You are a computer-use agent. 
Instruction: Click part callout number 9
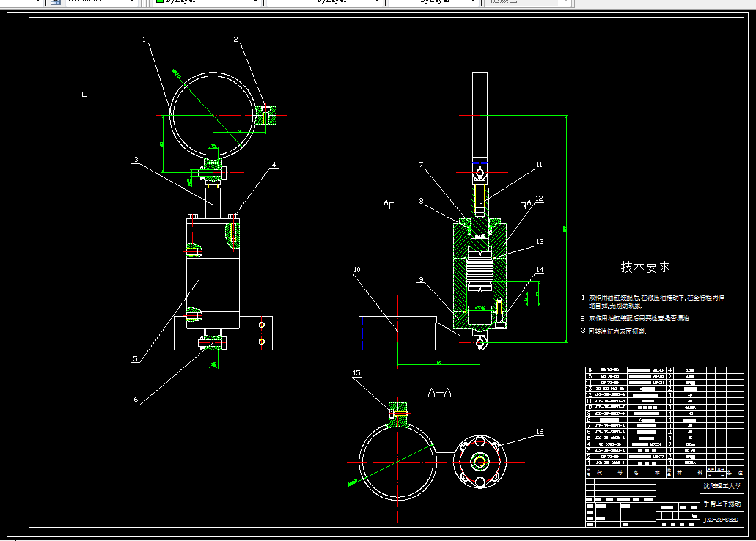coord(422,279)
